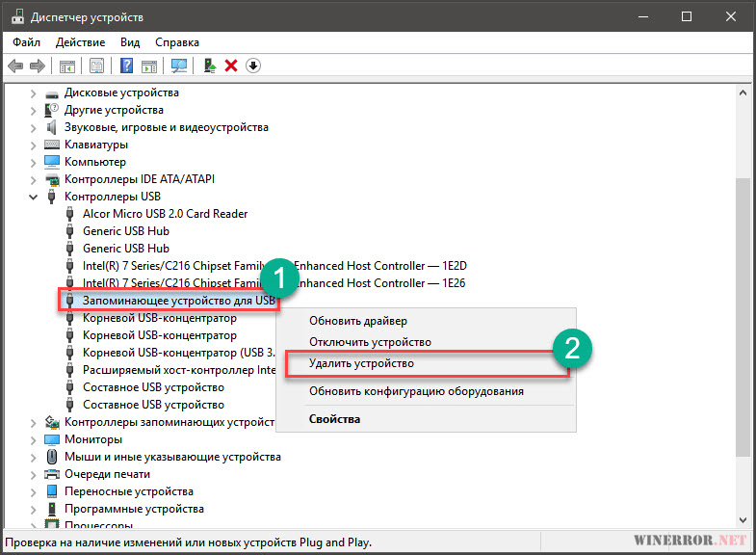Image resolution: width=756 pixels, height=555 pixels.
Task: Open the Properties sheet toolbar icon
Action: 96,66
